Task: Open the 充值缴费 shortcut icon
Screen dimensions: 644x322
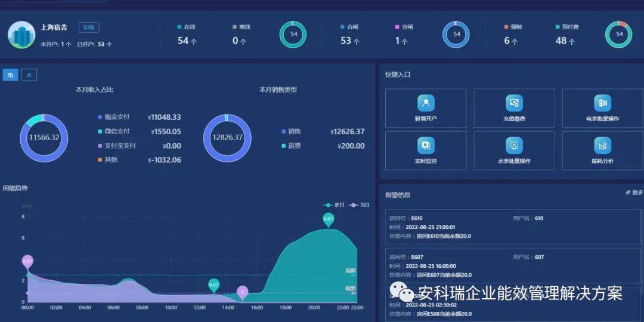Action: pos(514,103)
